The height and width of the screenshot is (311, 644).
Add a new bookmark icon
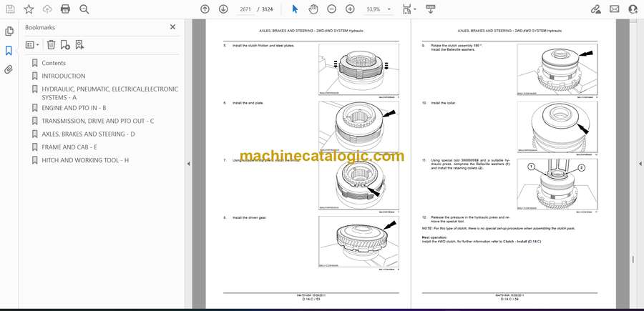65,45
